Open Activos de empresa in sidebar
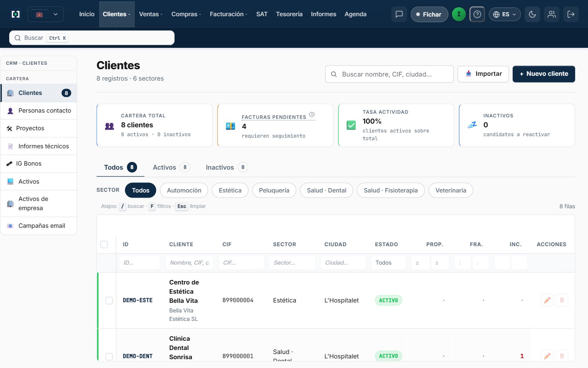This screenshot has width=588, height=368. pos(39,204)
